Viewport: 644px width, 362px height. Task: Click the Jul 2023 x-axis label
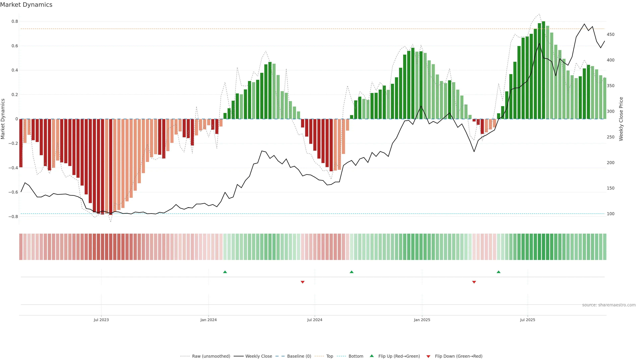click(101, 320)
